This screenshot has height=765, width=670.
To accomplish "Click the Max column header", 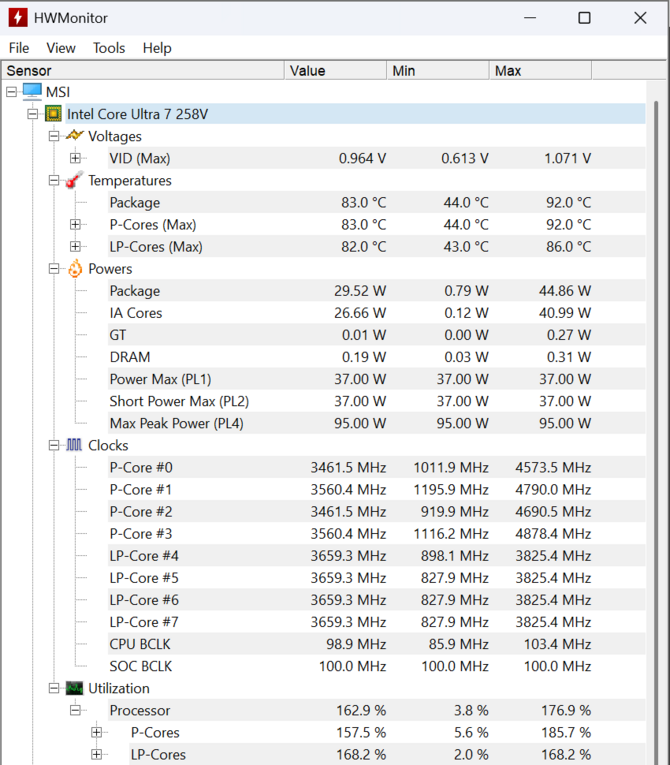I will click(541, 71).
